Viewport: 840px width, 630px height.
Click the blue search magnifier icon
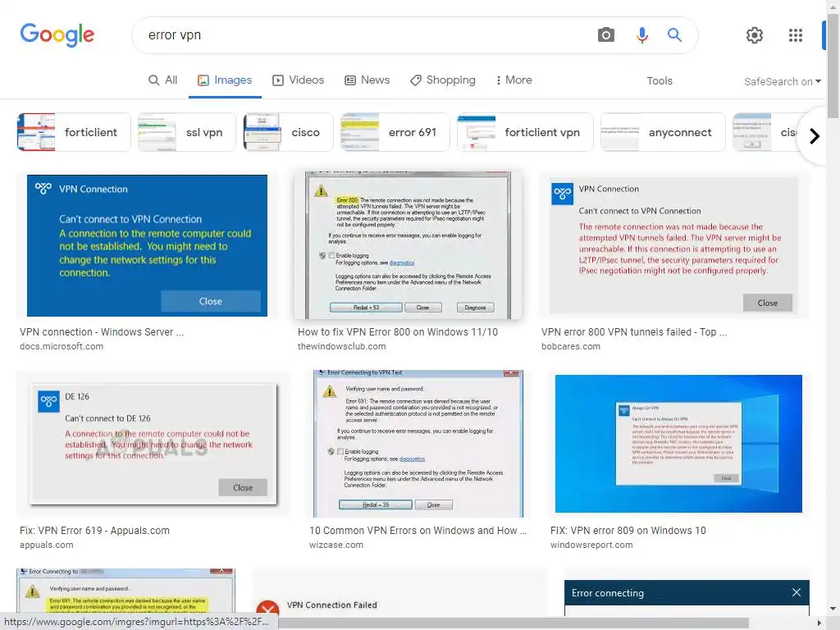coord(674,35)
